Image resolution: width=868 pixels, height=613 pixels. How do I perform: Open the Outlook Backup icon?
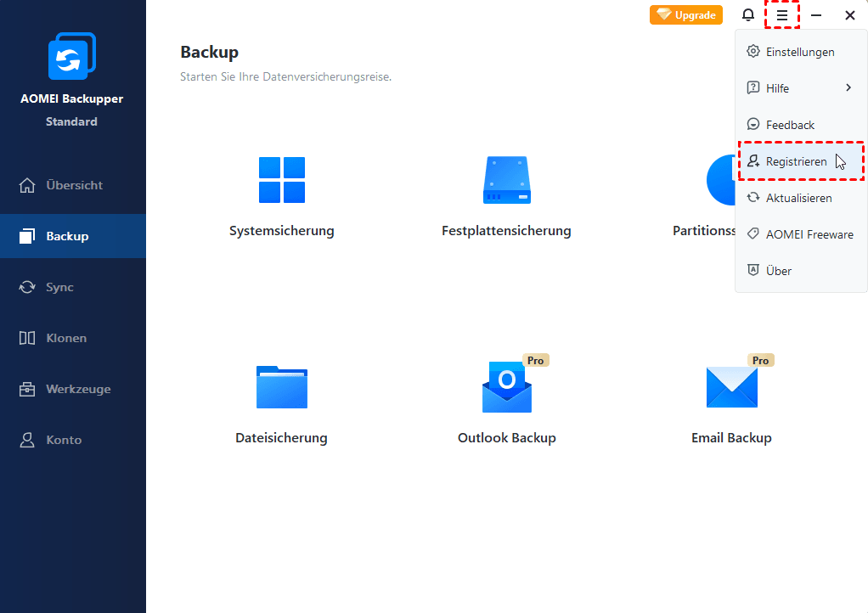pyautogui.click(x=506, y=386)
